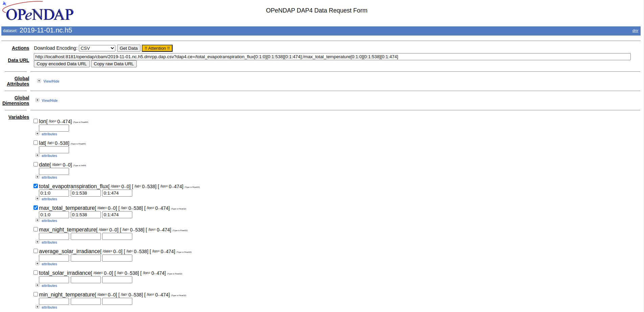The height and width of the screenshot is (312, 644).
Task: Expand max_night_temperature attributes plus icon
Action: point(37,242)
